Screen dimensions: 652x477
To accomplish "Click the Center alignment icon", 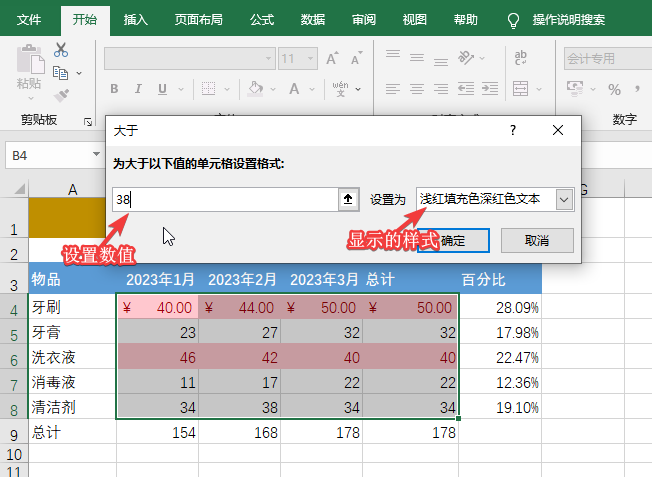I will [417, 89].
